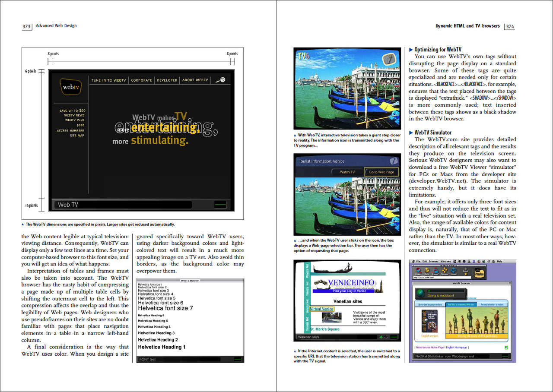The width and height of the screenshot is (553, 392).
Task: Click the Back icon in Browser Controls
Action: click(x=427, y=271)
